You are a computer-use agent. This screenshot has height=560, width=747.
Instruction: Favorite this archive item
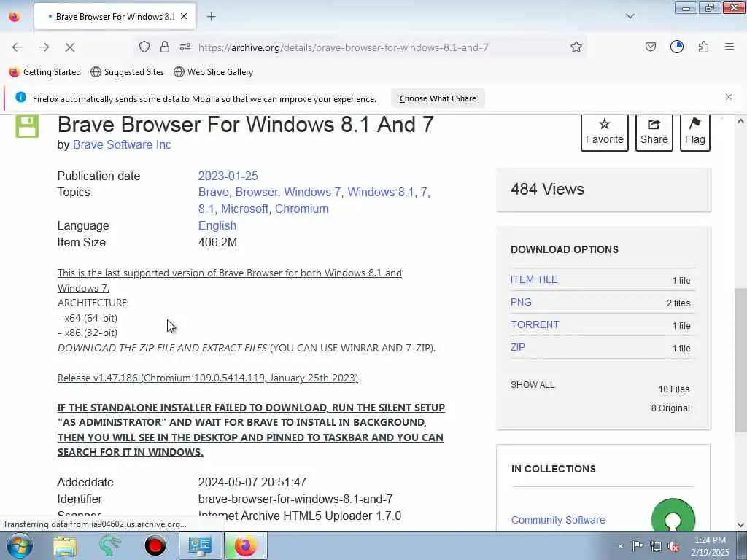point(605,132)
